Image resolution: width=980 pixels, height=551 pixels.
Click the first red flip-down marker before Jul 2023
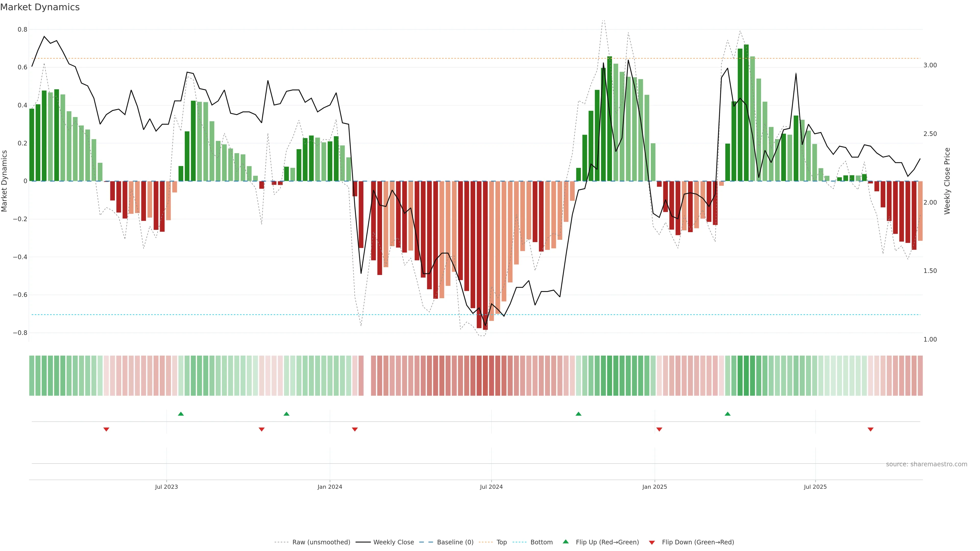(x=106, y=429)
